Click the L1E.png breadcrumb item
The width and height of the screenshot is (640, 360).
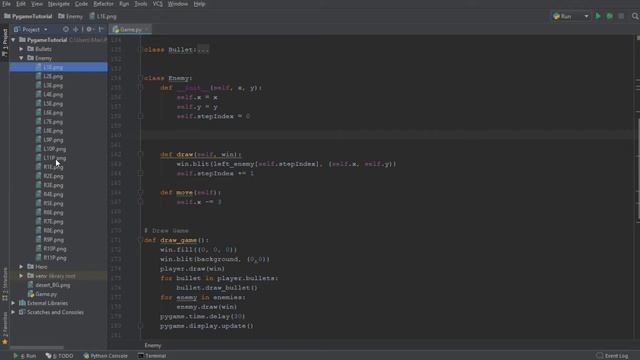[x=103, y=16]
